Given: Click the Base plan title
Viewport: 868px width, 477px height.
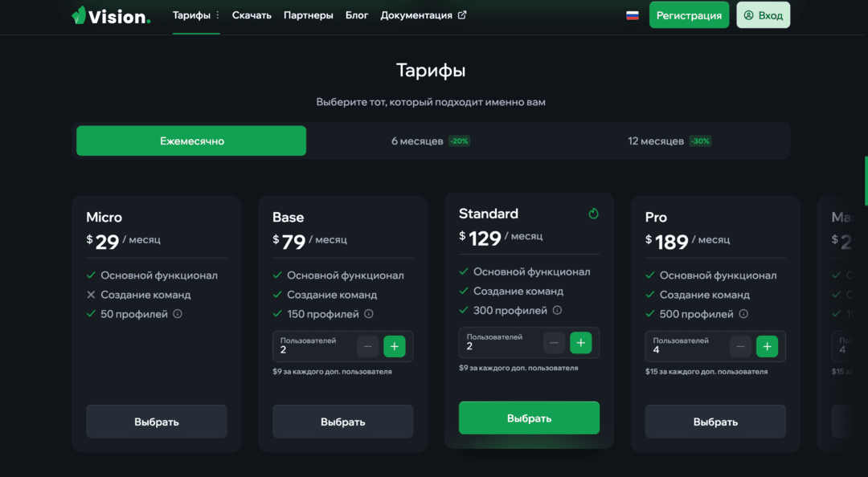Looking at the screenshot, I should tap(288, 217).
